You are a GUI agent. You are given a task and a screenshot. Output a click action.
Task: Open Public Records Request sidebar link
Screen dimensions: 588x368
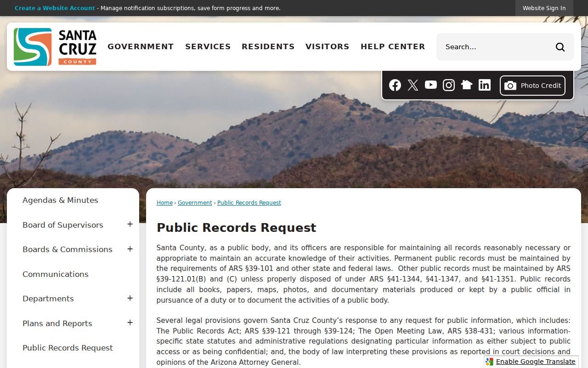[68, 348]
